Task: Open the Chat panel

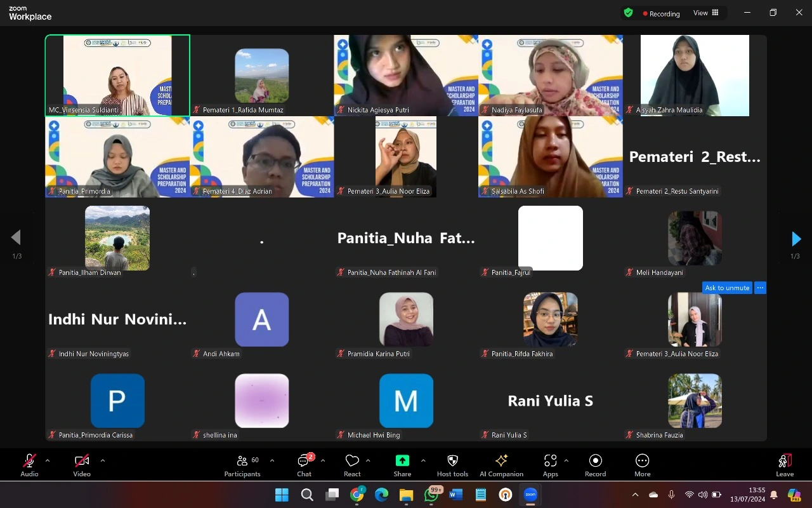Action: [304, 464]
